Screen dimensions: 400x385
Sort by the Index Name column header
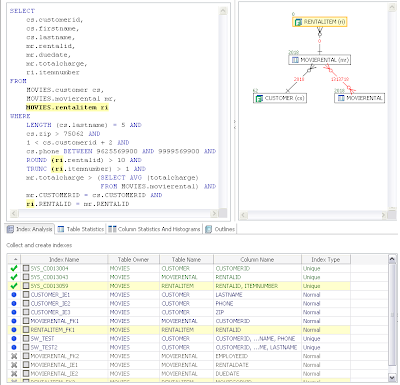click(64, 259)
